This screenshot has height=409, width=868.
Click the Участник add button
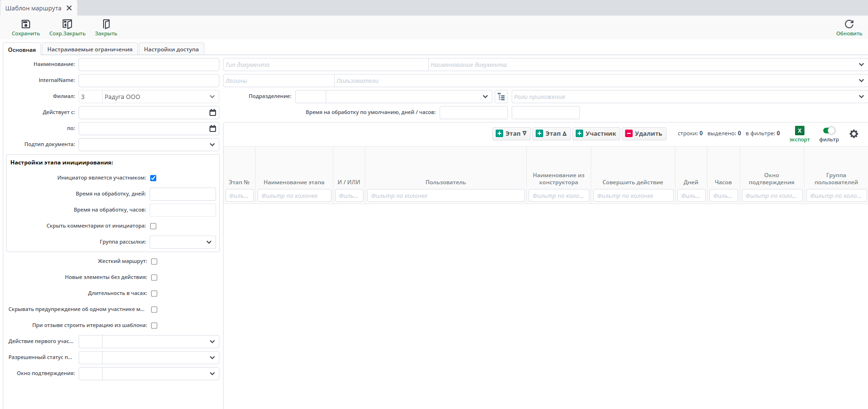point(596,134)
